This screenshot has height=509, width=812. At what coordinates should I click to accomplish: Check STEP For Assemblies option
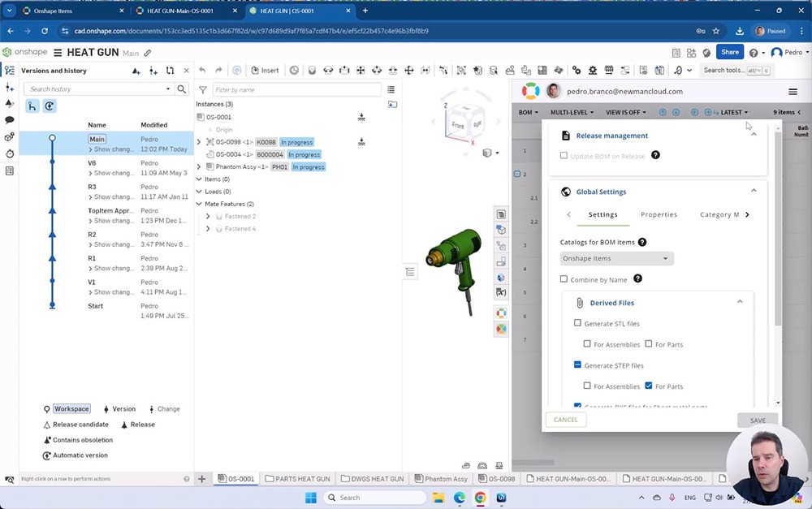pyautogui.click(x=587, y=386)
